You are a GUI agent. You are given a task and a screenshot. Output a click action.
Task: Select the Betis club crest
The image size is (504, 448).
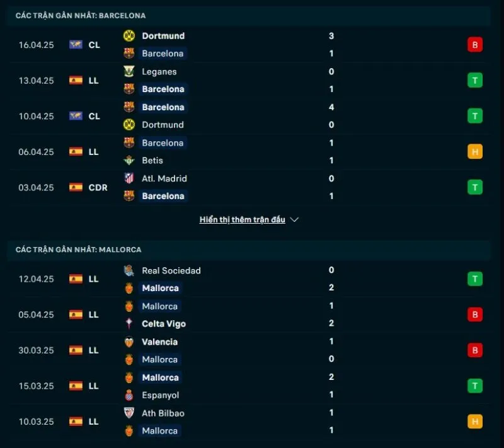(x=129, y=161)
